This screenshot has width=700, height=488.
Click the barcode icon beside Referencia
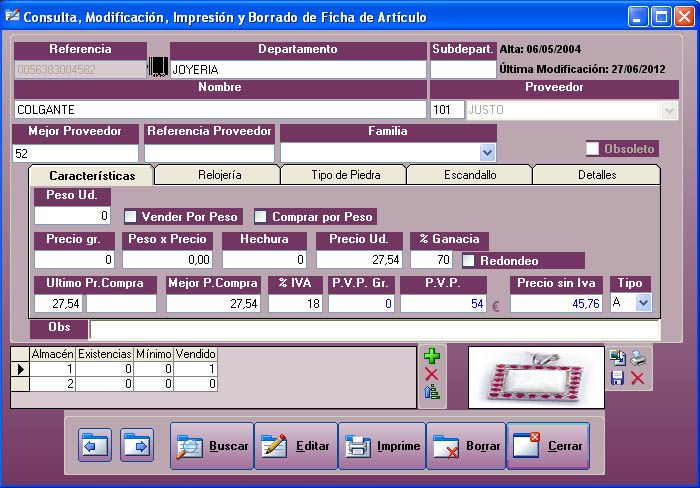[x=158, y=68]
